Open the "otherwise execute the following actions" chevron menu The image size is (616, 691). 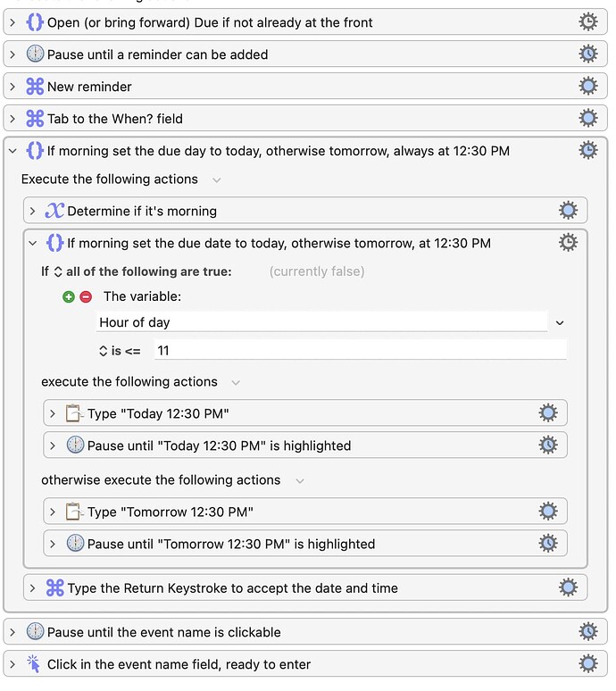(x=300, y=481)
